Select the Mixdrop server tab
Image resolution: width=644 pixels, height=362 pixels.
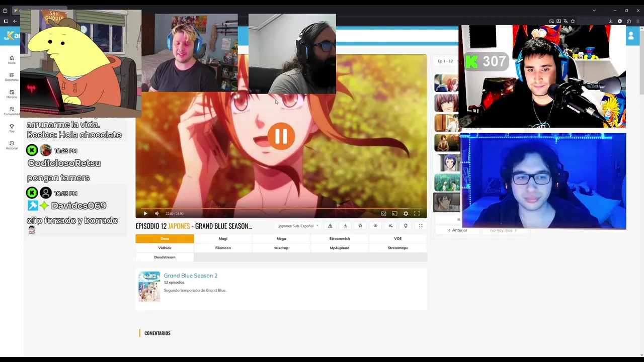pos(281,248)
